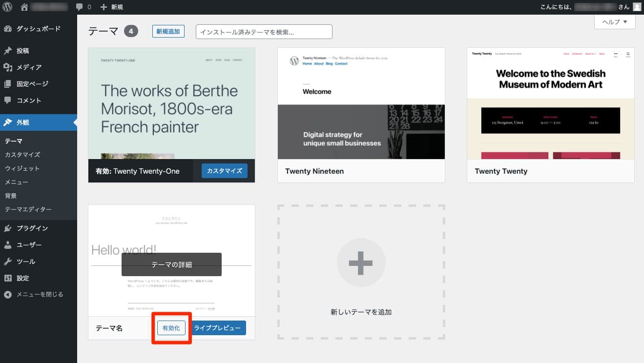Screen dimensions: 644x363
Task: Open カスタマイズ submenu item
Action: coord(22,155)
